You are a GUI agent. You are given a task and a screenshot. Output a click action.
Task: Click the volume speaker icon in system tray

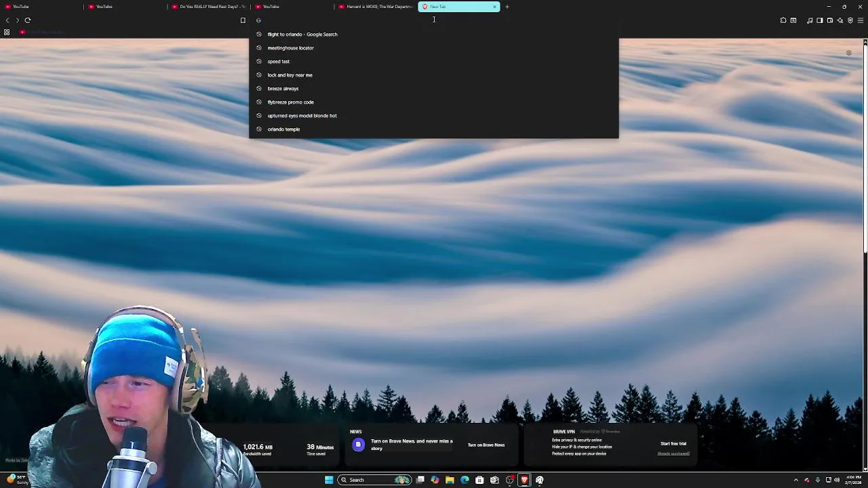837,480
